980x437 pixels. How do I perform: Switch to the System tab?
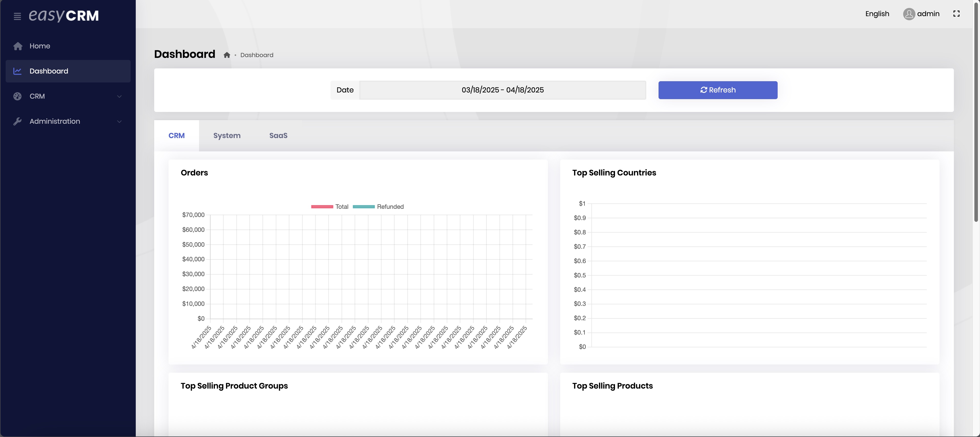click(x=227, y=136)
